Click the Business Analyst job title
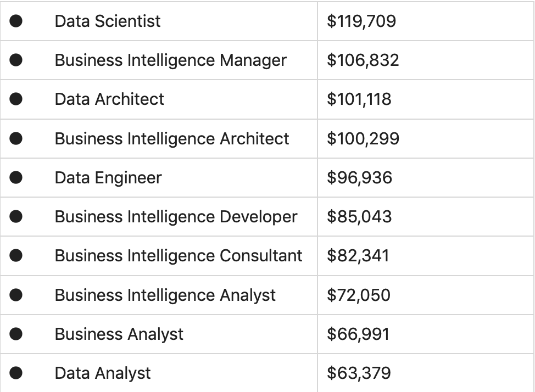This screenshot has height=392, width=535. [x=119, y=334]
